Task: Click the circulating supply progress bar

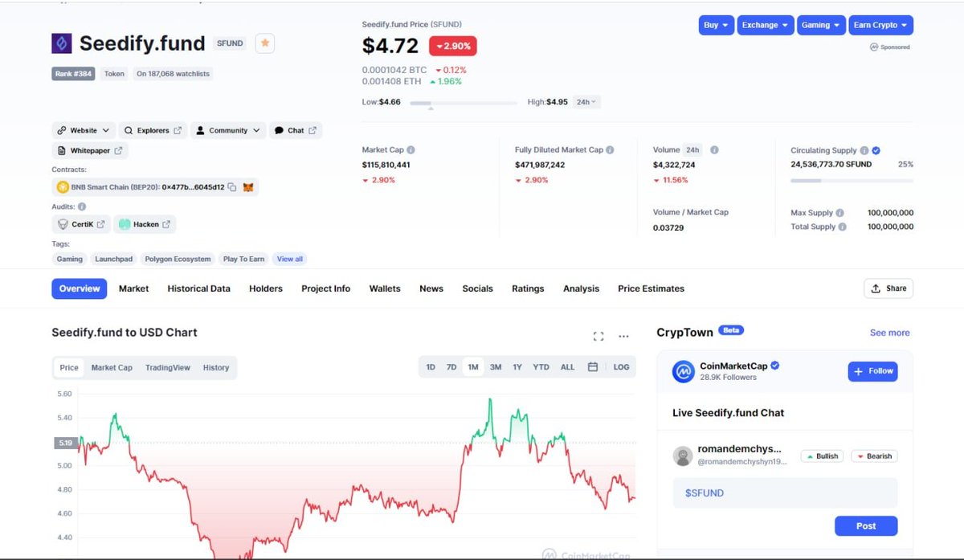Action: [852, 180]
